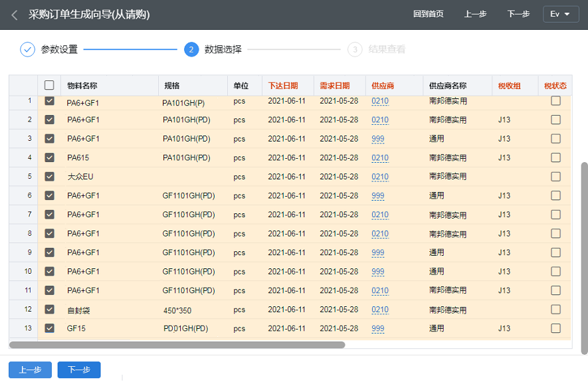Click the completed step checkmark icon
This screenshot has width=588, height=384.
click(x=27, y=49)
